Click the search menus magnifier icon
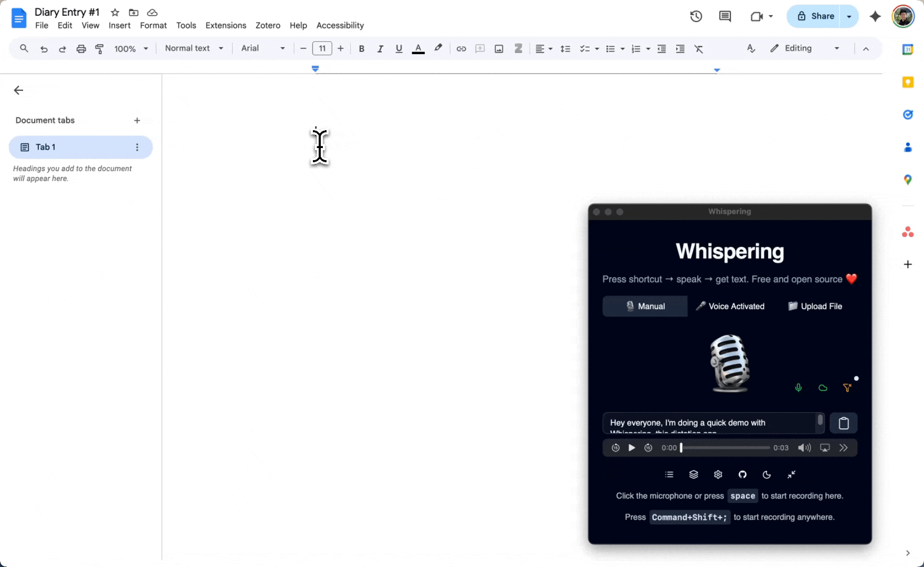Viewport: 924px width, 567px height. pos(24,48)
